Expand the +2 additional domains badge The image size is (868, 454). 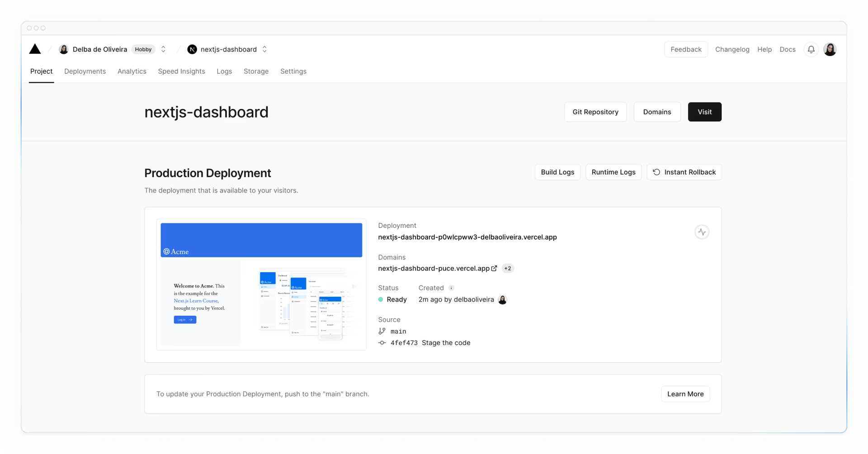coord(508,268)
